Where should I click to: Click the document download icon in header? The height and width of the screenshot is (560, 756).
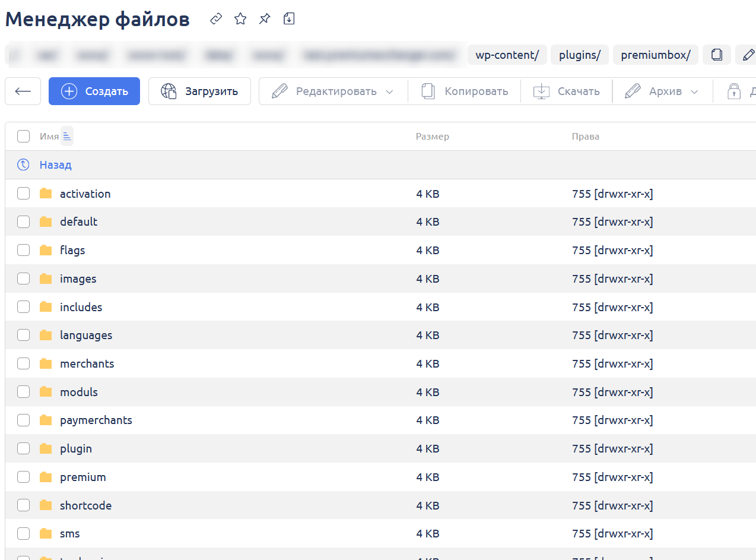click(x=289, y=19)
